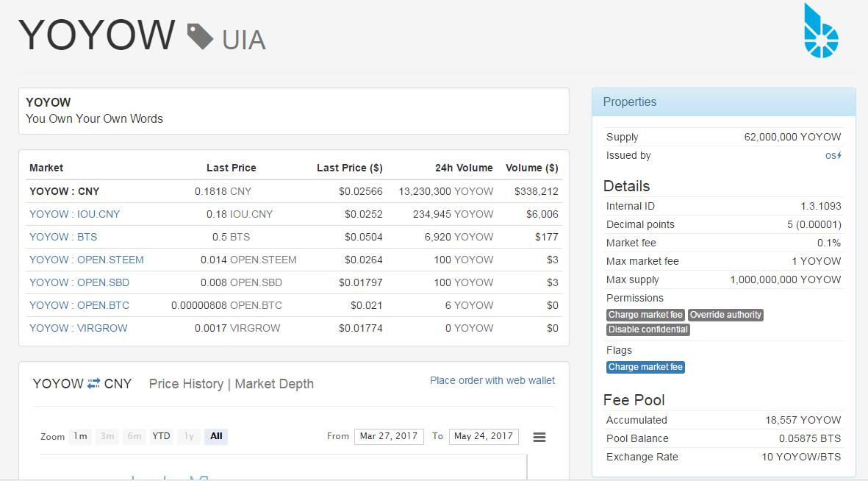Click You Own Your Own Words description
This screenshot has width=868, height=481.
(x=94, y=118)
